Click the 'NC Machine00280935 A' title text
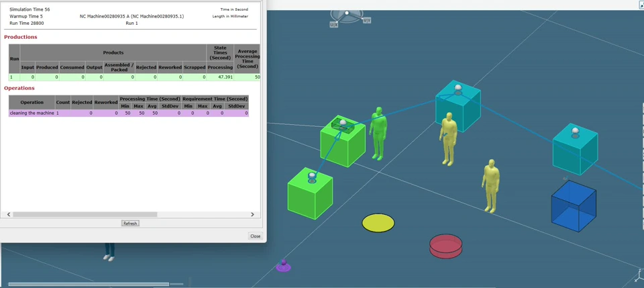Image resolution: width=644 pixels, height=288 pixels. pos(132,16)
